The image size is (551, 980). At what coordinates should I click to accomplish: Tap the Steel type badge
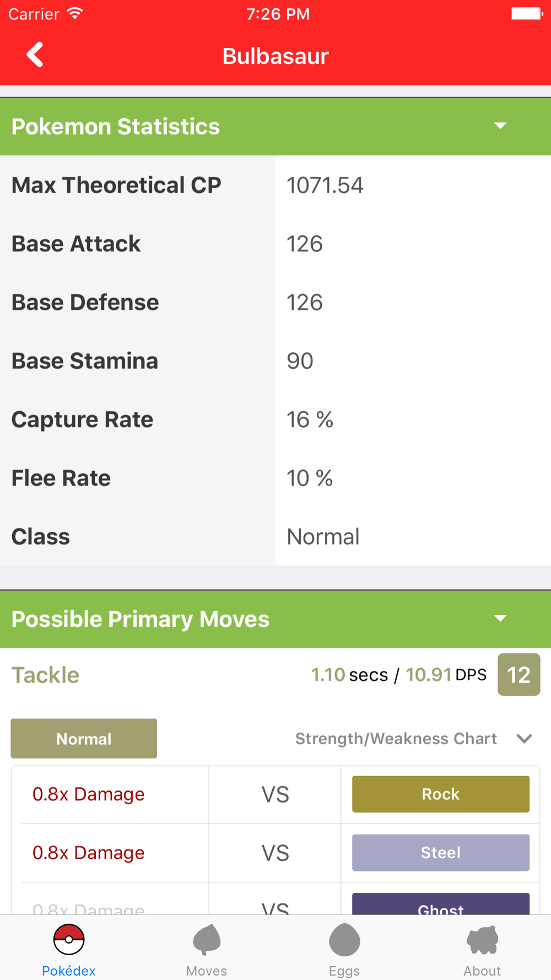coord(440,853)
